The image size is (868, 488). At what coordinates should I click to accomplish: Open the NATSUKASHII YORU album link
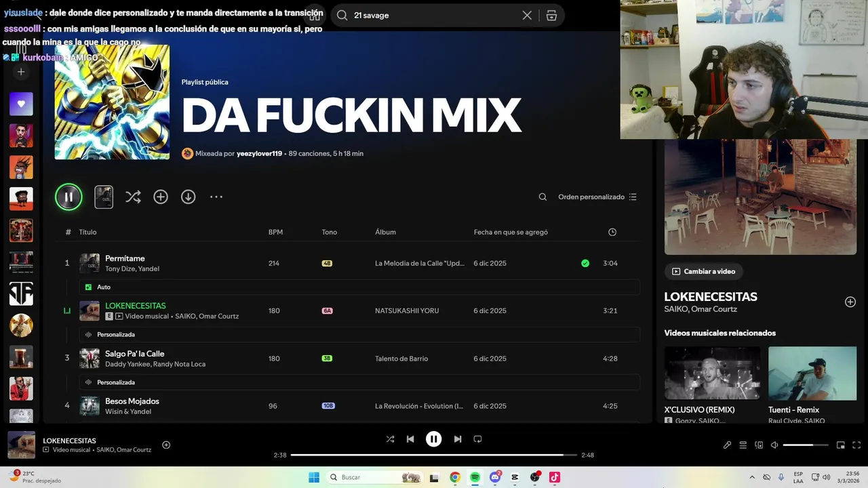407,311
